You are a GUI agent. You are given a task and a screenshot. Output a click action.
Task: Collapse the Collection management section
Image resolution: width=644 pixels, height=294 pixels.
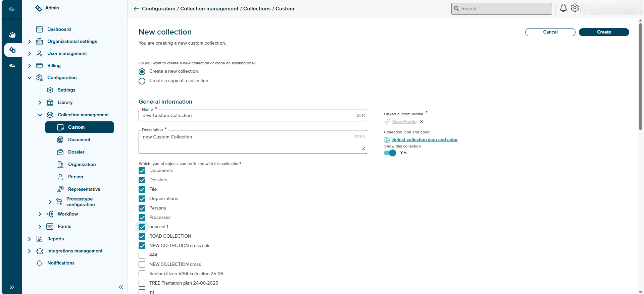click(x=40, y=115)
